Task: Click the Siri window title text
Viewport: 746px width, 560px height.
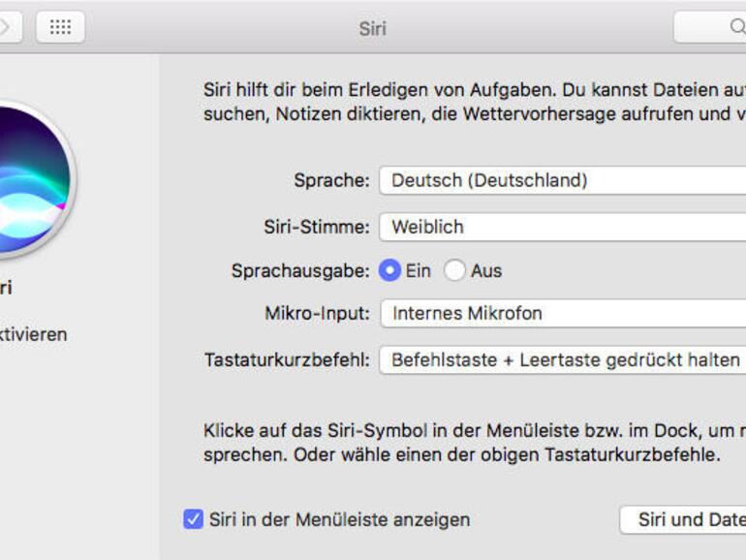Action: [x=372, y=28]
